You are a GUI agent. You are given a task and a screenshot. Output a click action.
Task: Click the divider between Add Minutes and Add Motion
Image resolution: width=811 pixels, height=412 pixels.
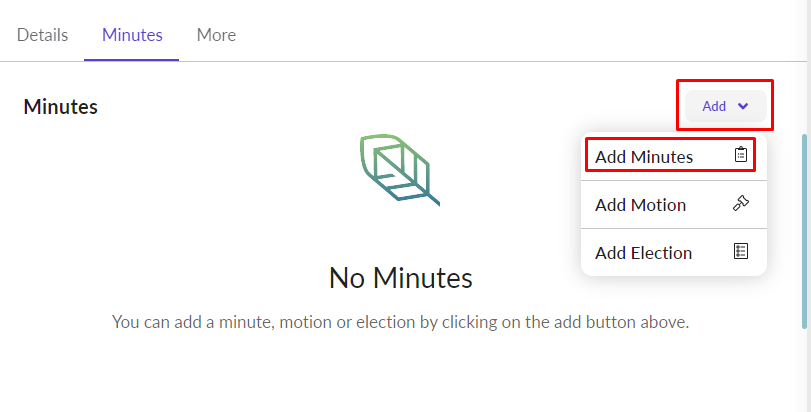pyautogui.click(x=673, y=180)
